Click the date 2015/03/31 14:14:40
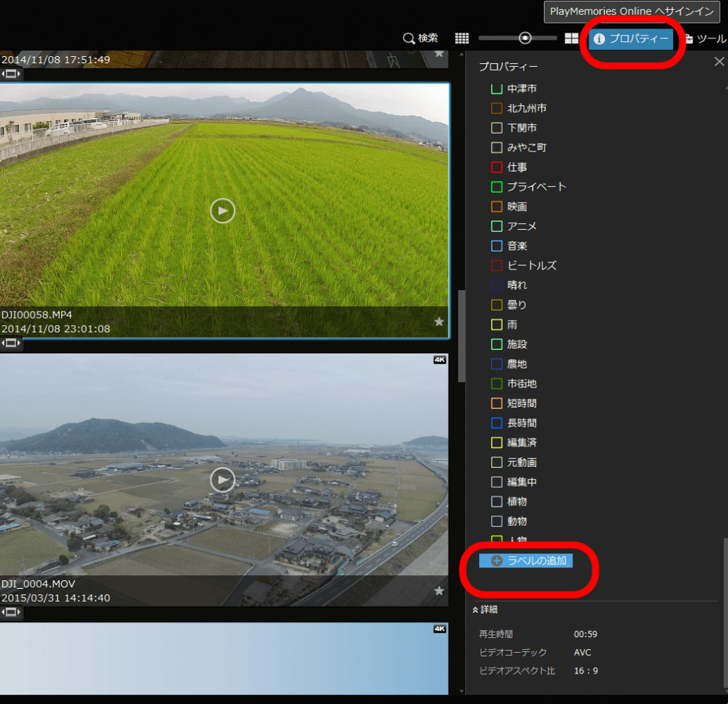Screen dimensions: 728x704 coord(55,598)
